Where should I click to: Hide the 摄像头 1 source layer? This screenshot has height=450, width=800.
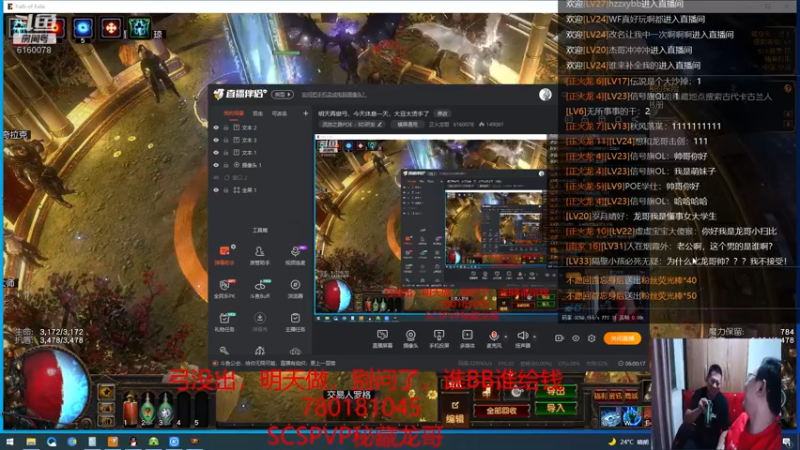pos(216,165)
